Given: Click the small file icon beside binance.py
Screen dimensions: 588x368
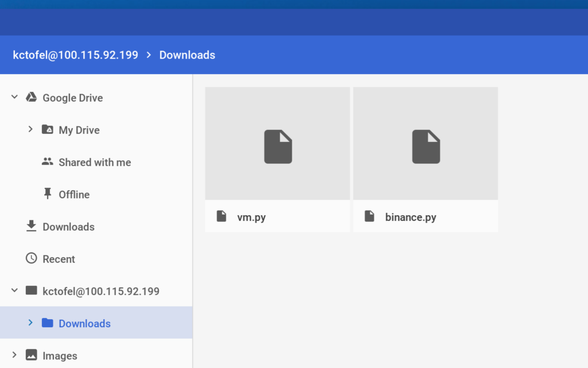Looking at the screenshot, I should tap(370, 216).
